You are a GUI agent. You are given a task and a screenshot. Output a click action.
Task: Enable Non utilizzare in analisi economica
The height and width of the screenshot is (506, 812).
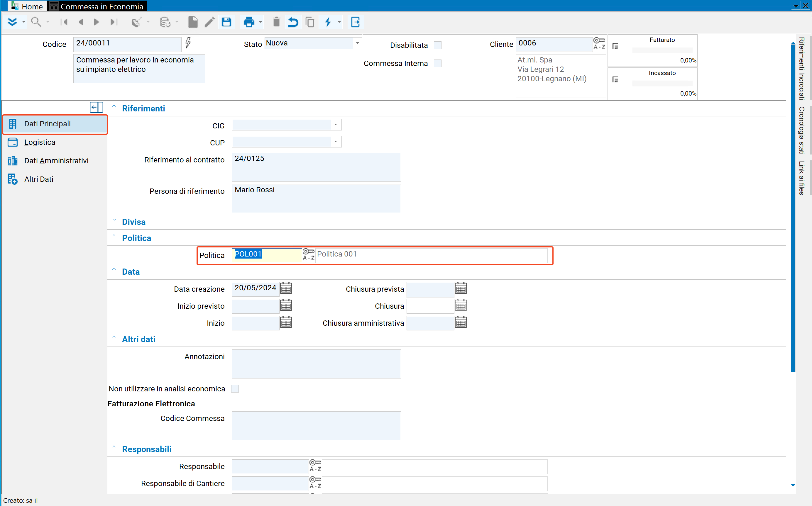[x=235, y=388]
